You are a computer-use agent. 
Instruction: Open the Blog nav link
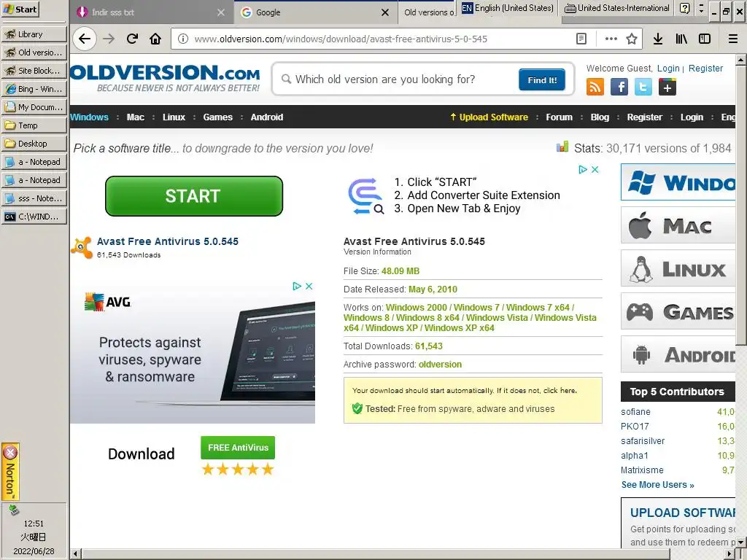click(x=600, y=117)
